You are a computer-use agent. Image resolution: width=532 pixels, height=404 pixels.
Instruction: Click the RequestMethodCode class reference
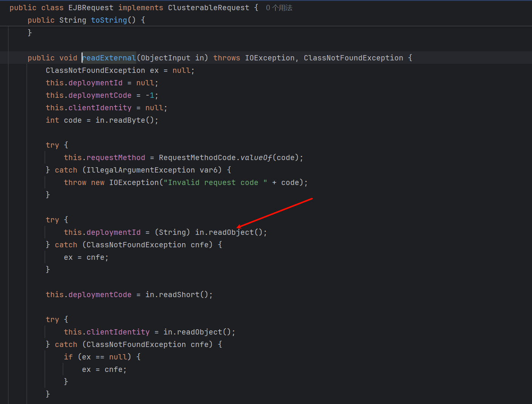[197, 157]
